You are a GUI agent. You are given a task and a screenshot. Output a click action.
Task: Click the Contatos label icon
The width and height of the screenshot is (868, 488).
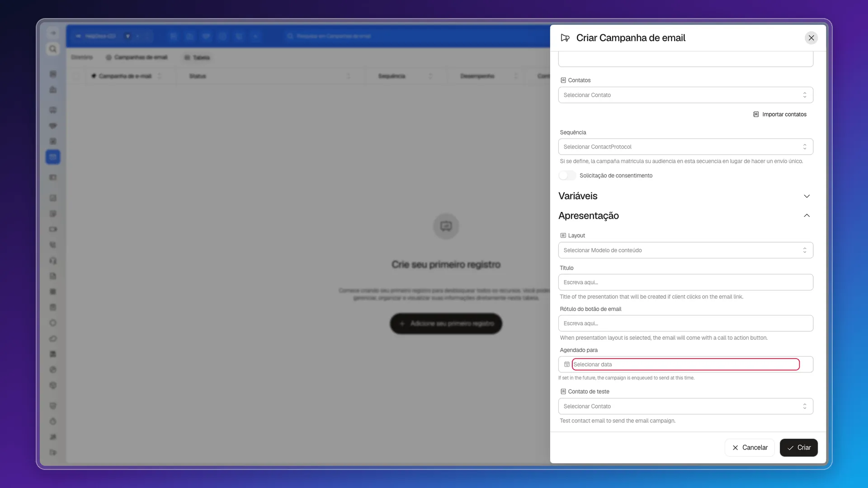click(563, 80)
